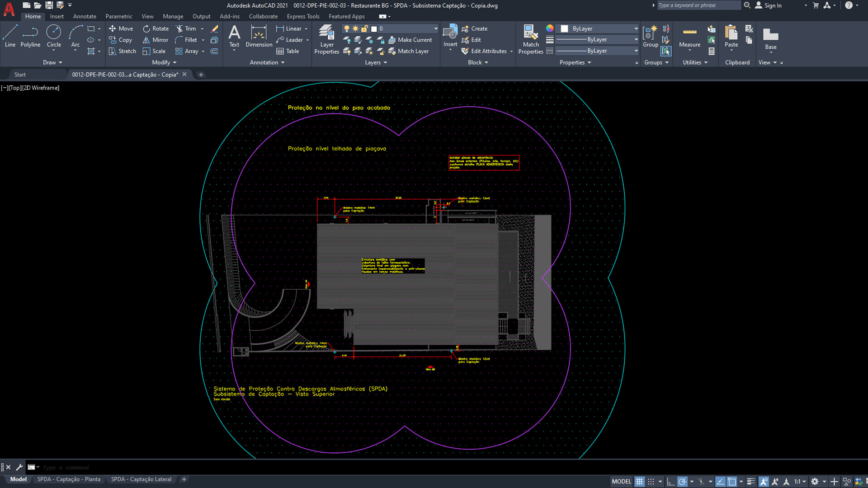Switch to SPDA - Captação Lateral layout tab
Viewport: 868px width, 488px height.
(141, 479)
